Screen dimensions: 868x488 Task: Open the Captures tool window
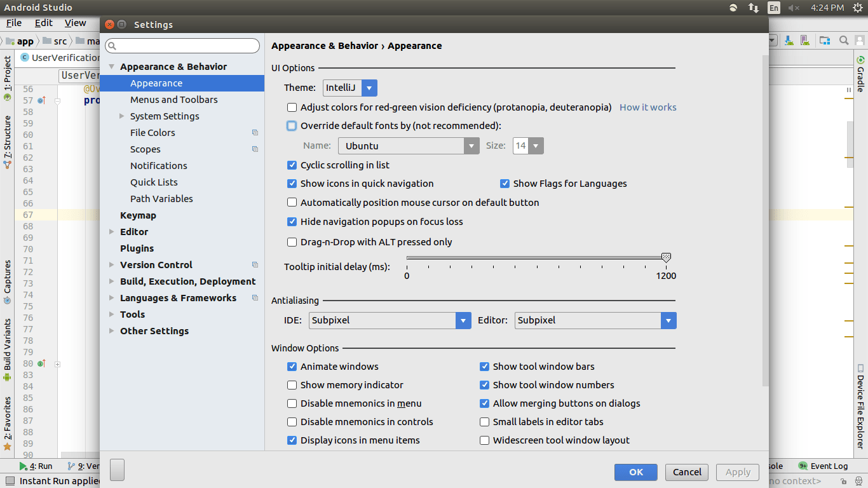pos(7,282)
